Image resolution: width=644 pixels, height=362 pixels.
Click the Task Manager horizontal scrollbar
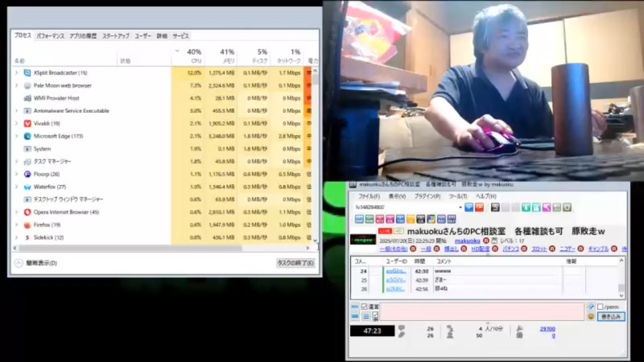[x=161, y=248]
